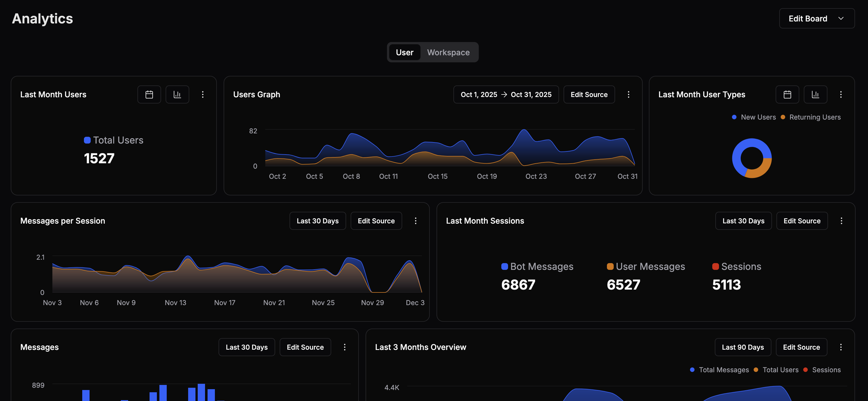
Task: Select the bar chart icon on Last Month Users
Action: pos(177,94)
